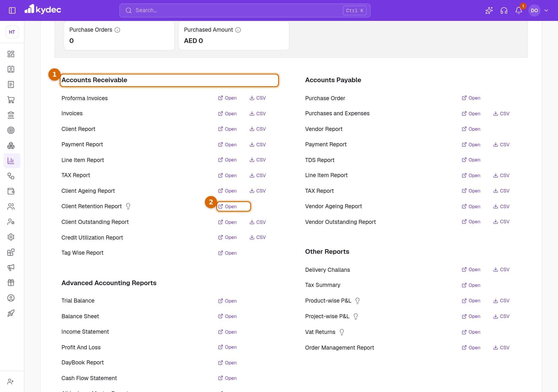Viewport: 558px width, 392px height.
Task: Click the lightbulb next to Project-wise P&L
Action: click(x=356, y=317)
